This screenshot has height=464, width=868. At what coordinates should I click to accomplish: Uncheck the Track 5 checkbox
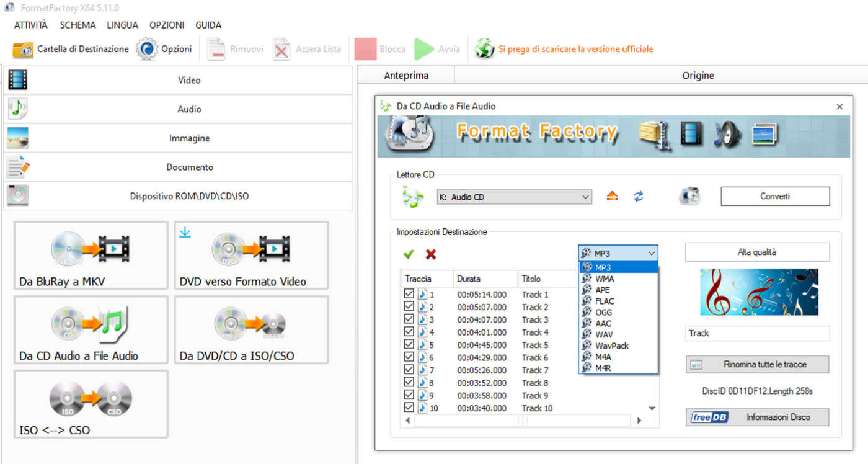coord(409,344)
